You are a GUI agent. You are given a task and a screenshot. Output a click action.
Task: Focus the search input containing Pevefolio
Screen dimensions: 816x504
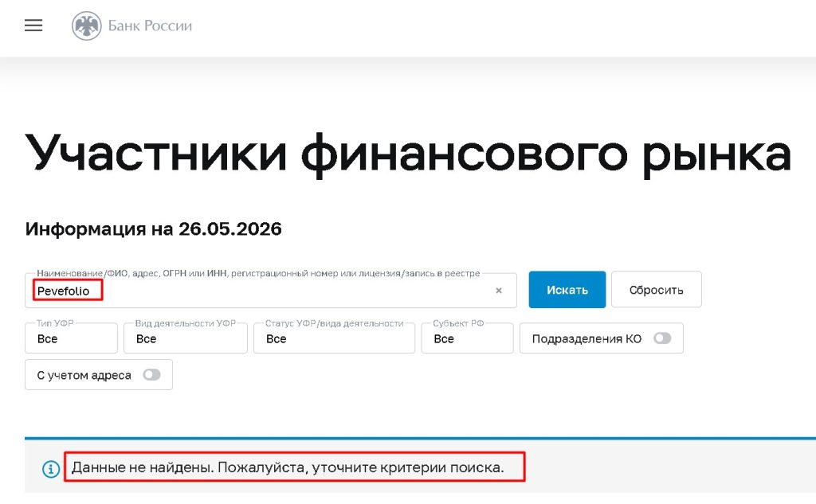tap(271, 291)
